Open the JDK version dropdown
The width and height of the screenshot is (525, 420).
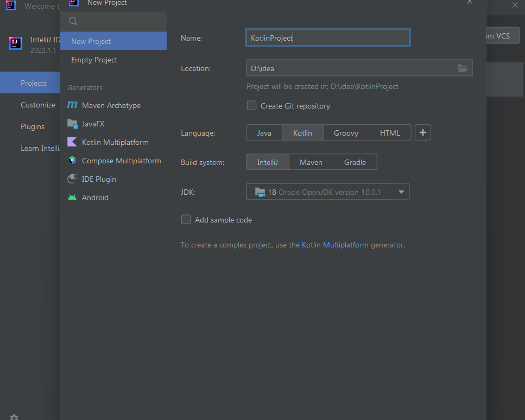[x=328, y=192]
